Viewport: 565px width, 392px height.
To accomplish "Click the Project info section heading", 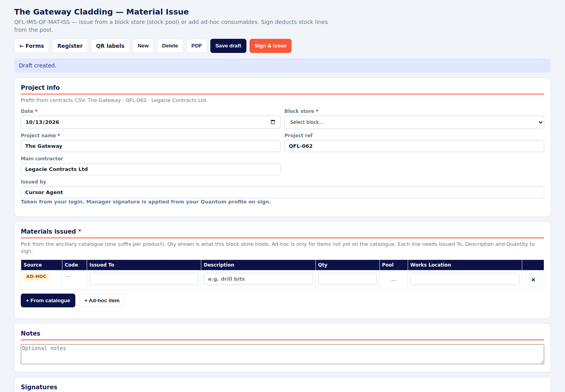I will [x=40, y=88].
